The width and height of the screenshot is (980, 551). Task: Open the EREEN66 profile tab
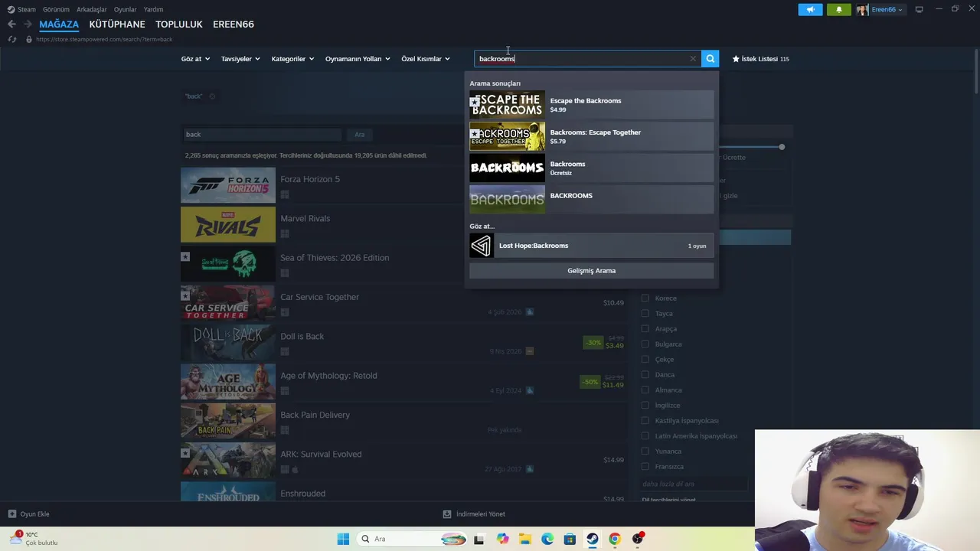[234, 24]
